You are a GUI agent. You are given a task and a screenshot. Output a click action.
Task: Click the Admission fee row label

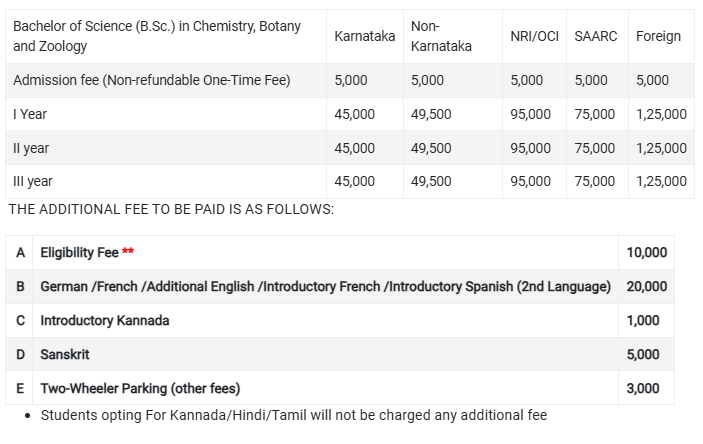[151, 80]
